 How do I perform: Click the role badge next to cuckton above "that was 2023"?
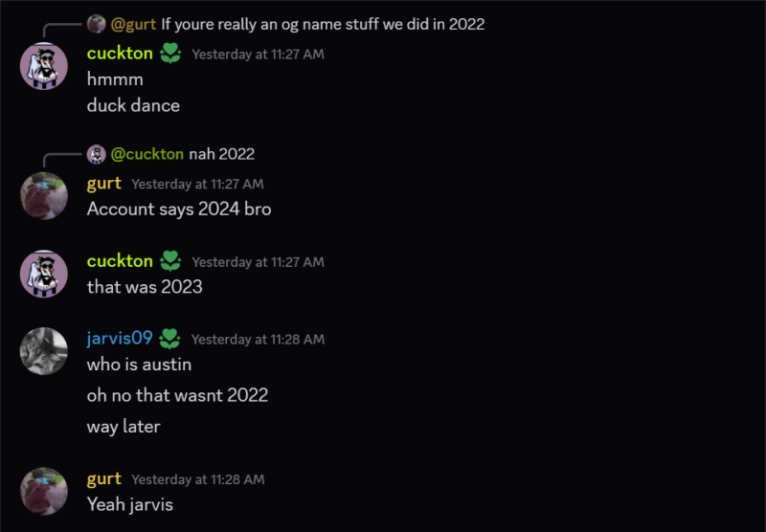[x=170, y=260]
